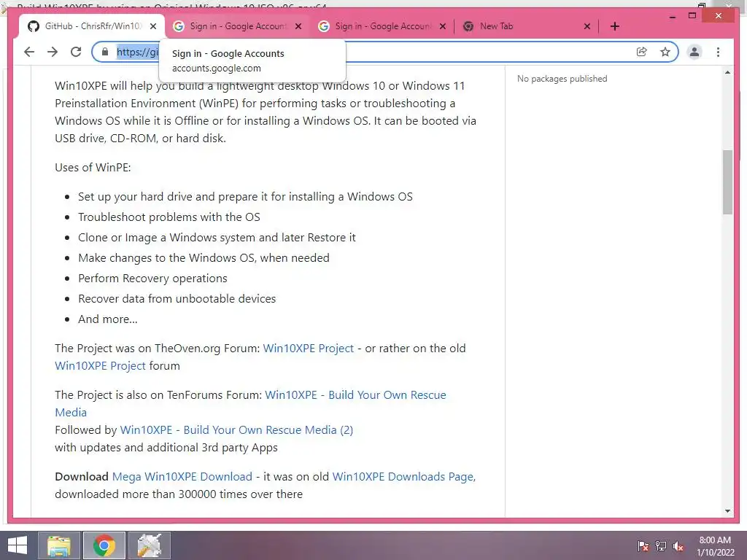Open Build Your Own Rescue Media (2) link
Viewport: 747px width, 560px height.
coord(236,430)
